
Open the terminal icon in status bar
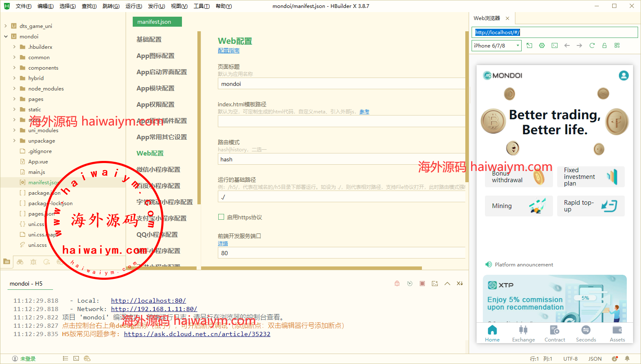[x=76, y=359]
